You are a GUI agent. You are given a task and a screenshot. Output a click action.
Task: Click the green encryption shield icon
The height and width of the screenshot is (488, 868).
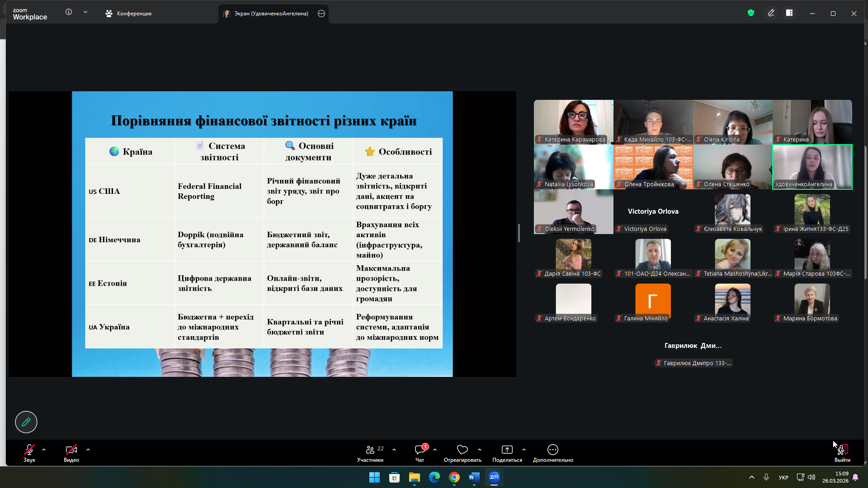click(751, 13)
